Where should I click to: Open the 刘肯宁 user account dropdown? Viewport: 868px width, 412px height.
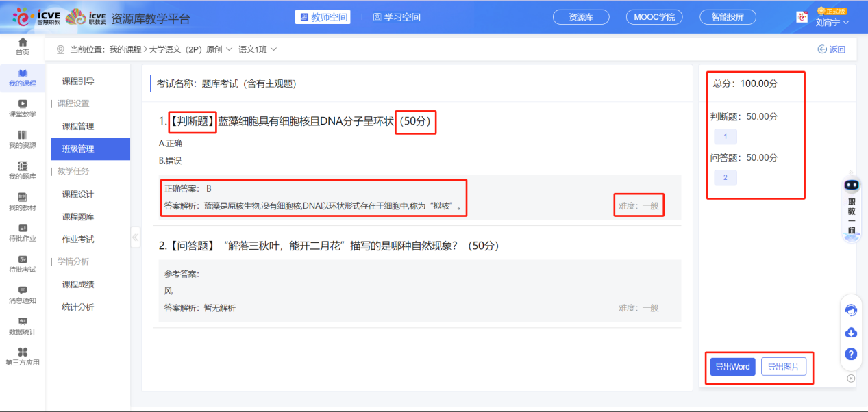[x=832, y=22]
